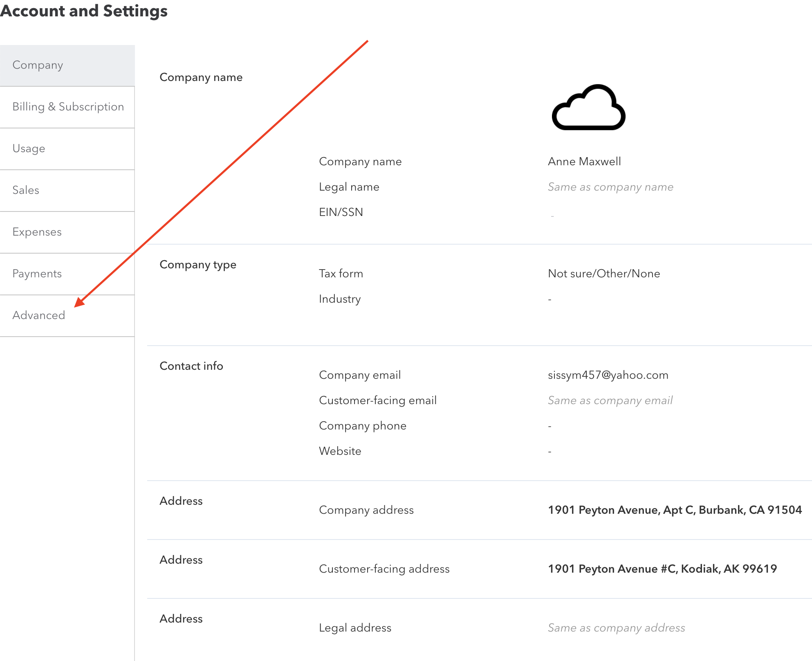Click the Customer-facing email field

coord(610,400)
